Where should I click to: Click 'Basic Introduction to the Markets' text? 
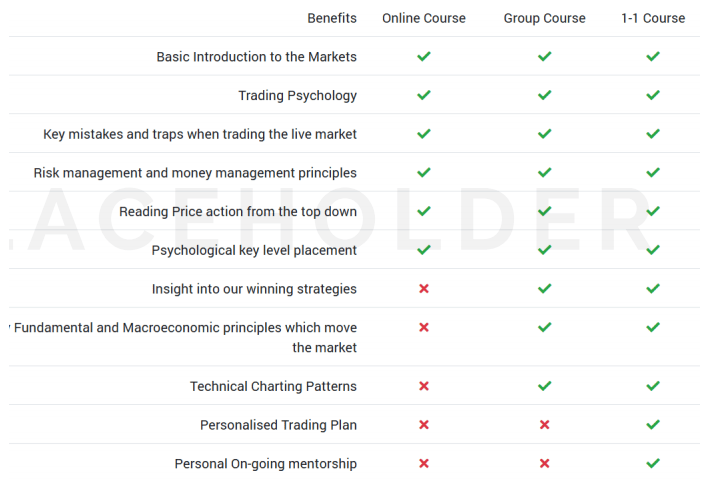(256, 57)
